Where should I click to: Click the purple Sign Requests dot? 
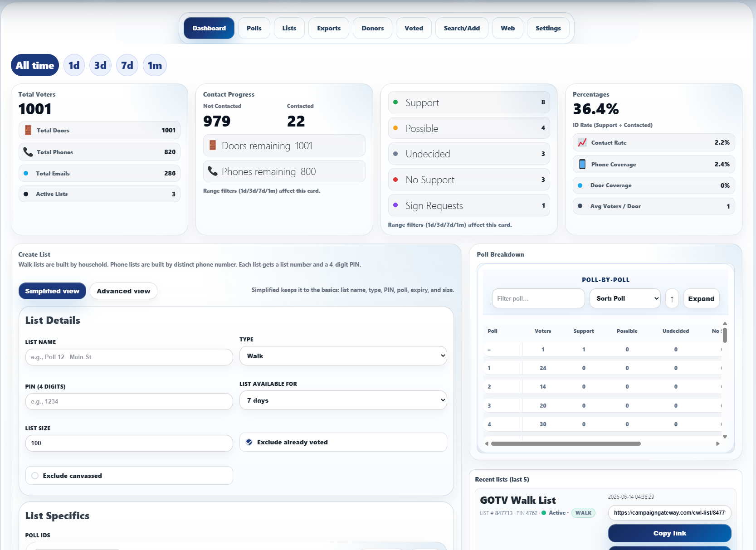pos(395,205)
